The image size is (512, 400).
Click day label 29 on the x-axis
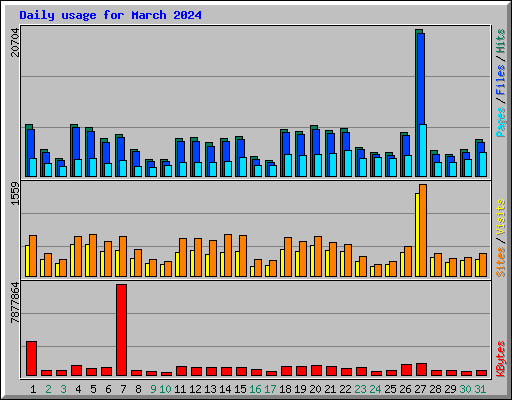coord(450,389)
